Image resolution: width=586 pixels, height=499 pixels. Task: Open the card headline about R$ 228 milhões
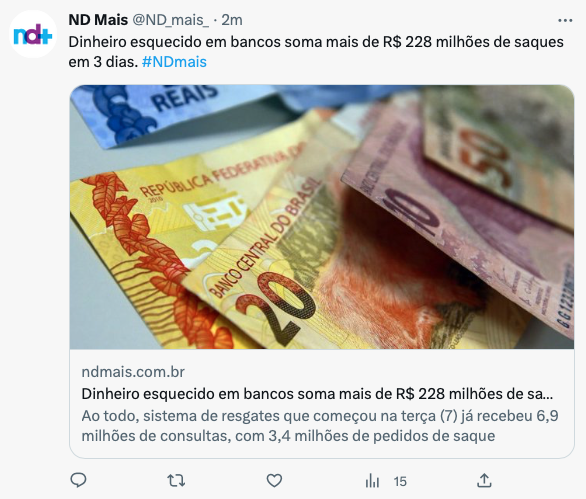coord(317,394)
